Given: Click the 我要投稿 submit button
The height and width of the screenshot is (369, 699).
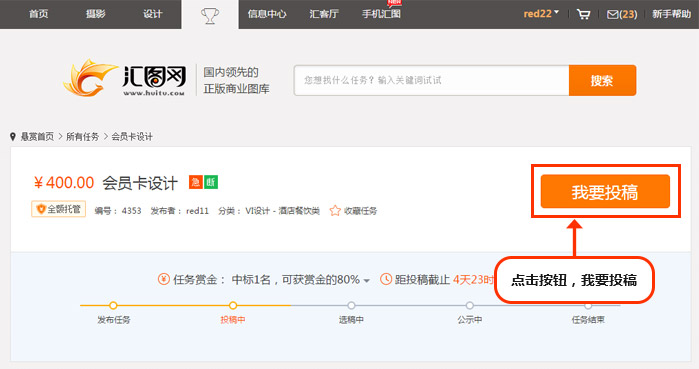Looking at the screenshot, I should (605, 192).
